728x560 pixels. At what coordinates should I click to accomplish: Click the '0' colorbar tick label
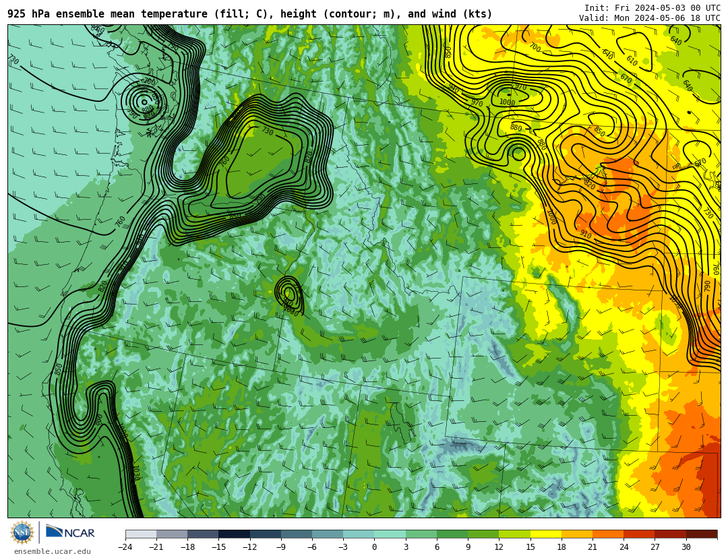(374, 547)
